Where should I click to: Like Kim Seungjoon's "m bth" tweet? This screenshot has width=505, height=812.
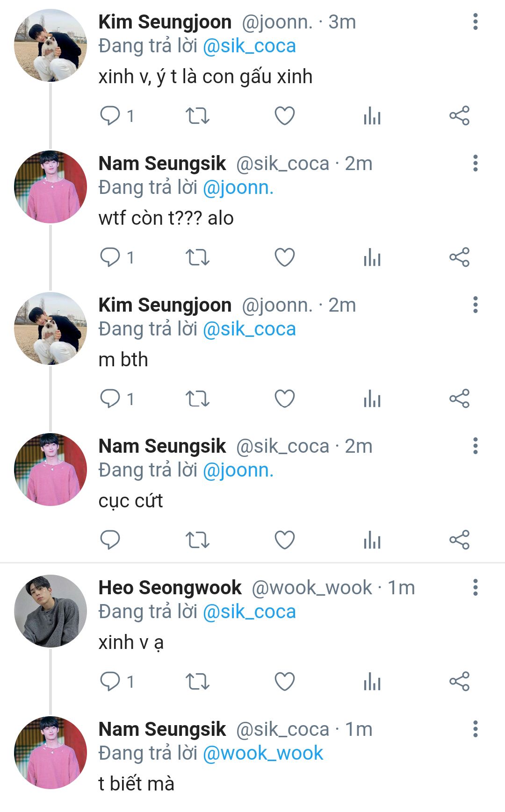[x=284, y=399]
